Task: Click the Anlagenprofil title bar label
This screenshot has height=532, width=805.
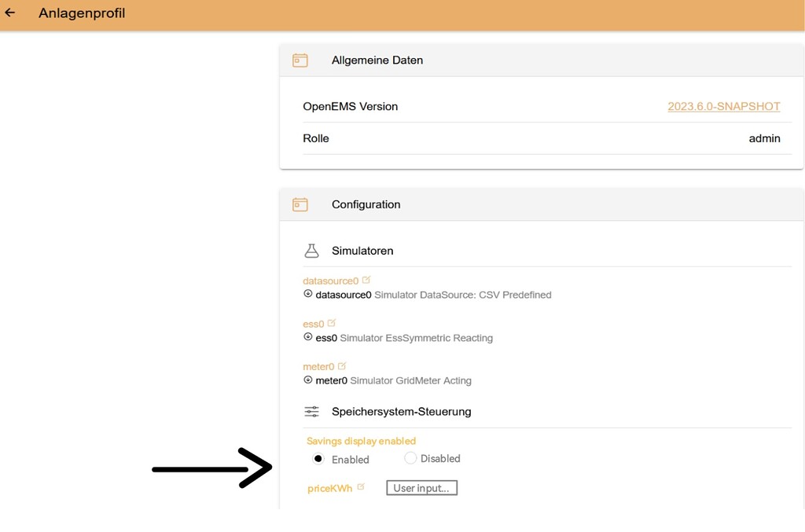Action: tap(82, 13)
